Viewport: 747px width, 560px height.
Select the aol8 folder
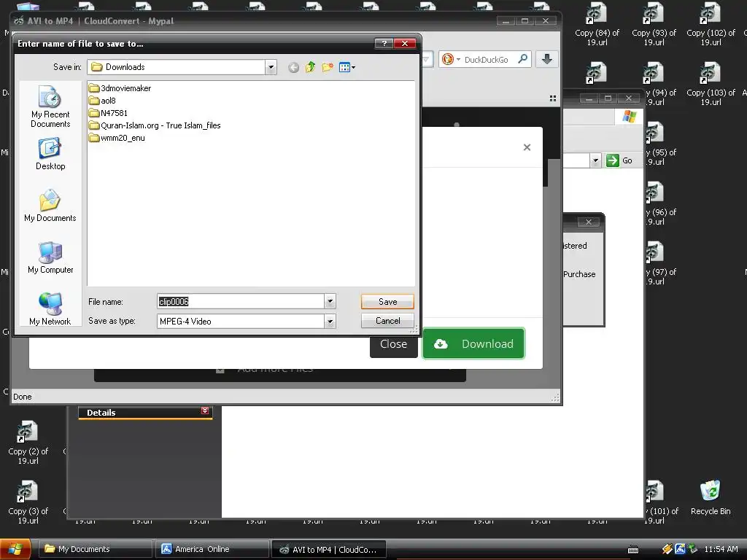[102, 101]
